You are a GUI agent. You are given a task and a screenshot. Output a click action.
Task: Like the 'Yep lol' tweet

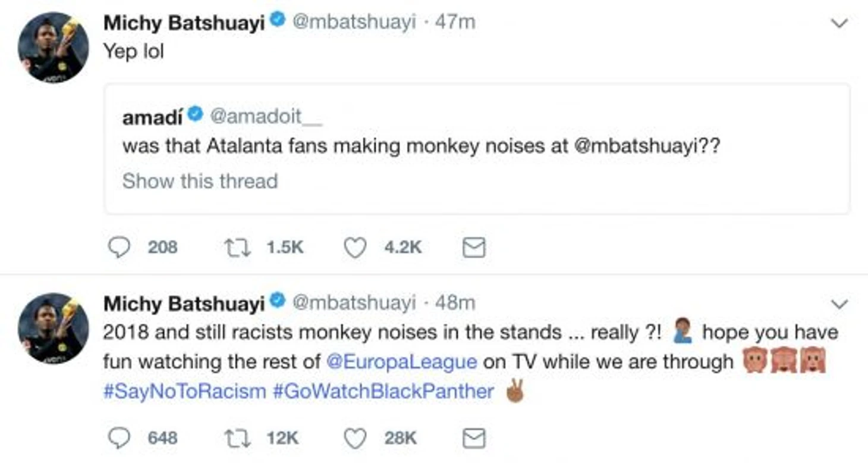[355, 248]
